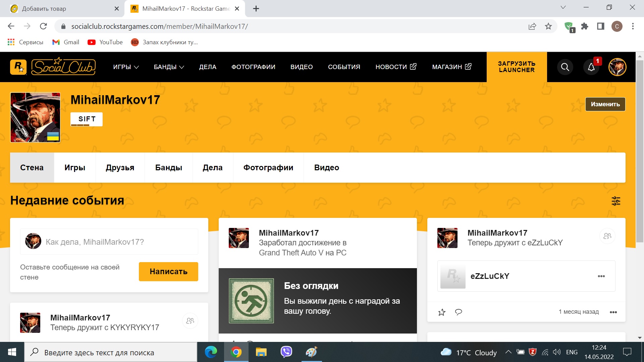This screenshot has width=644, height=362.
Task: Open ВИДЕО in the top navigation
Action: (302, 67)
